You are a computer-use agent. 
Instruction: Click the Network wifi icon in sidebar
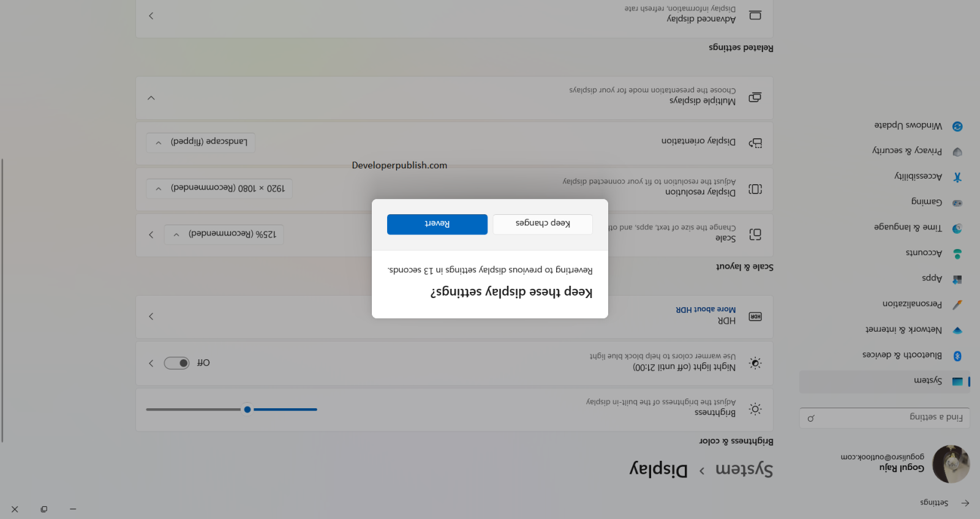(957, 330)
